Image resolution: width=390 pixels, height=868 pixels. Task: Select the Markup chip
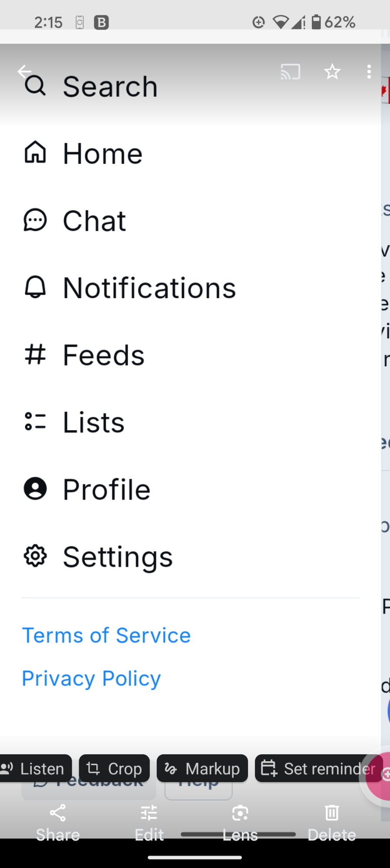(202, 769)
